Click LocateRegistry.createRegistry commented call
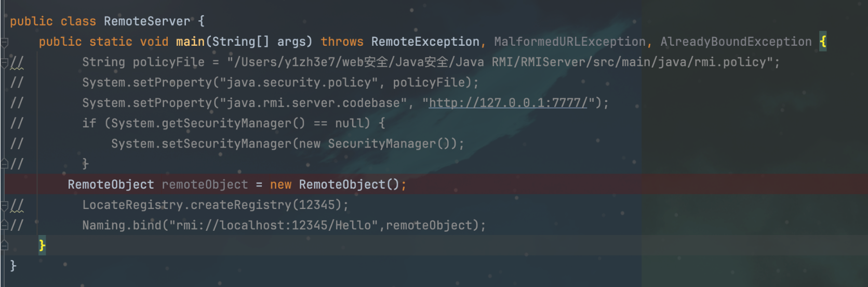 (x=215, y=205)
